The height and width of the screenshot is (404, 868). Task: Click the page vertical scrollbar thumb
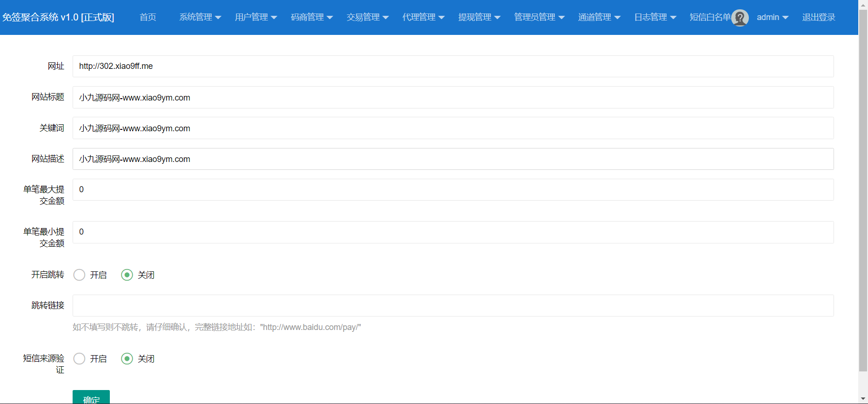[863, 191]
